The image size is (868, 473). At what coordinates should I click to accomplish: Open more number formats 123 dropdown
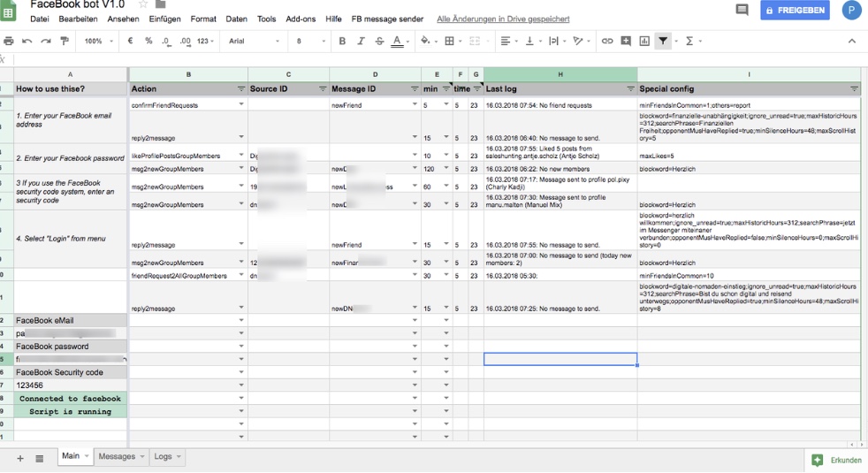pyautogui.click(x=205, y=41)
